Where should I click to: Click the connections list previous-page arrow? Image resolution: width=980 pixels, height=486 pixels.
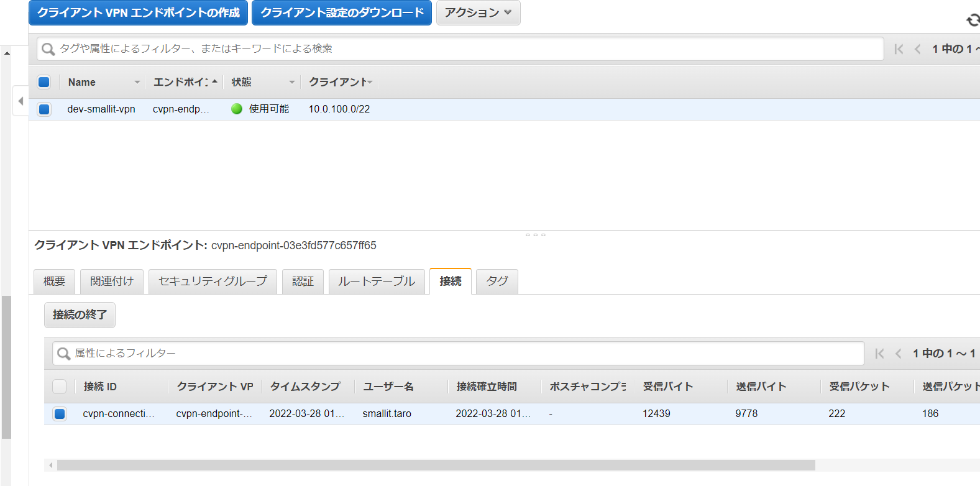(899, 354)
